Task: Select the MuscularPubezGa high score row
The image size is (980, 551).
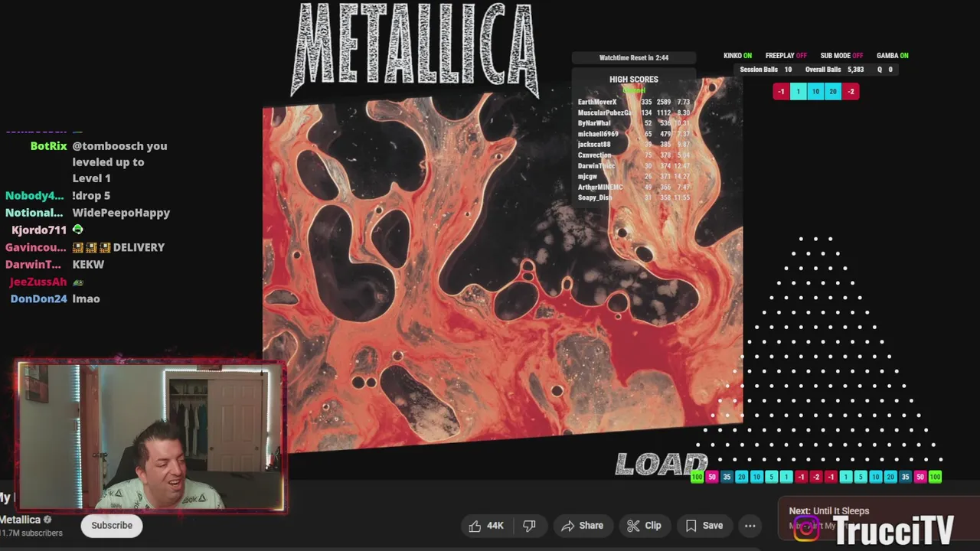Action: (x=634, y=112)
